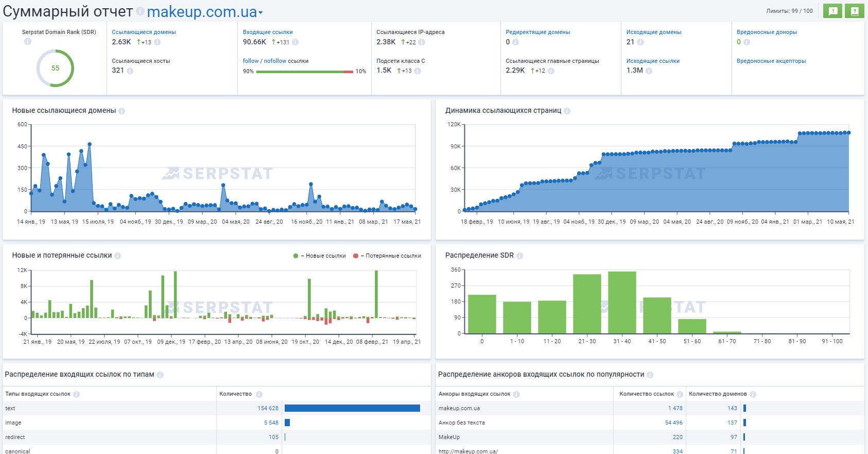This screenshot has width=868, height=454.
Task: Click info icon next to Ссылающиеся хосты value
Action: click(130, 71)
